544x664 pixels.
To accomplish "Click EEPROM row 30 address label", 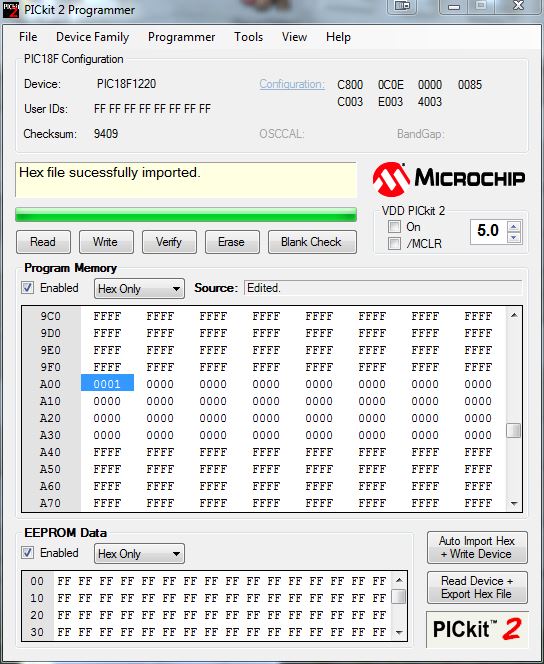I will pos(37,632).
